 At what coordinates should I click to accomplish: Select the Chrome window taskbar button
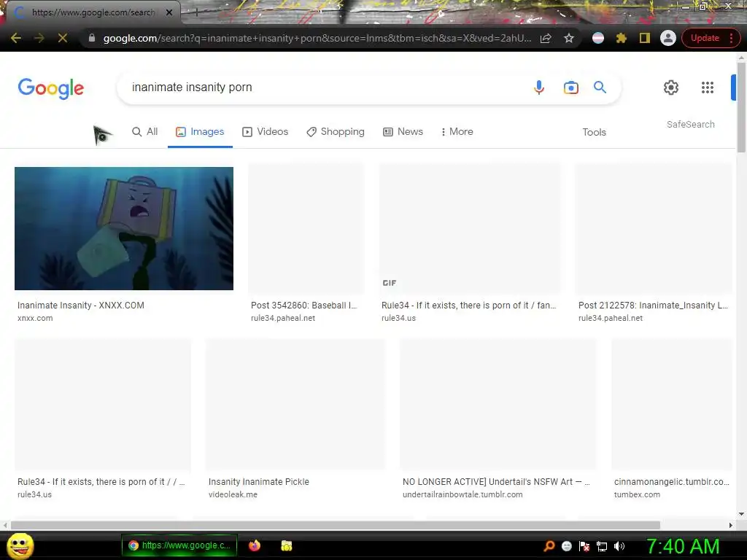179,545
